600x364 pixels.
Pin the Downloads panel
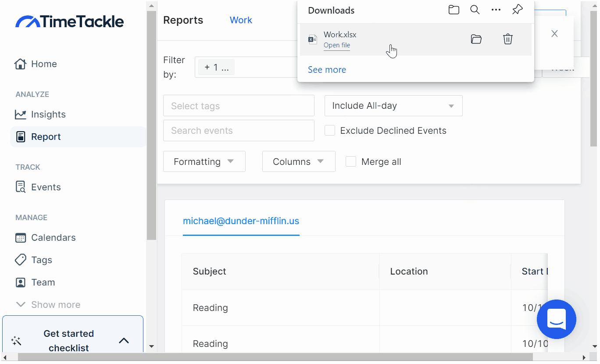coord(518,10)
